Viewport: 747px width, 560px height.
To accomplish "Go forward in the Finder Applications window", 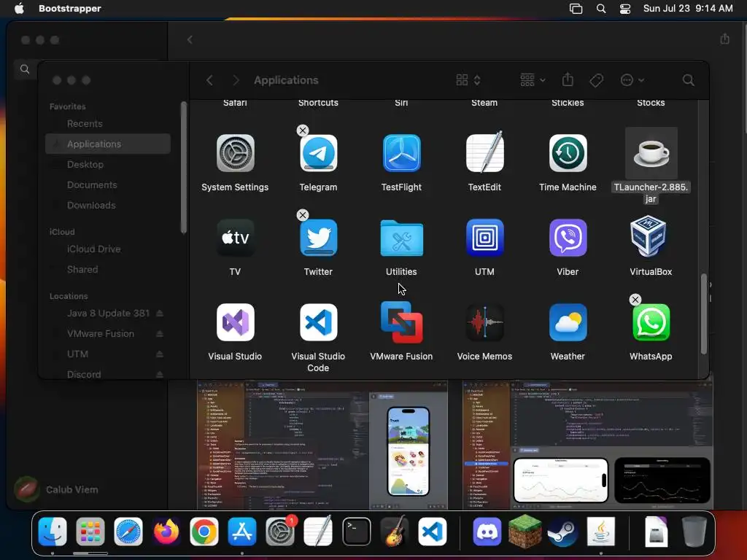I will coord(236,80).
